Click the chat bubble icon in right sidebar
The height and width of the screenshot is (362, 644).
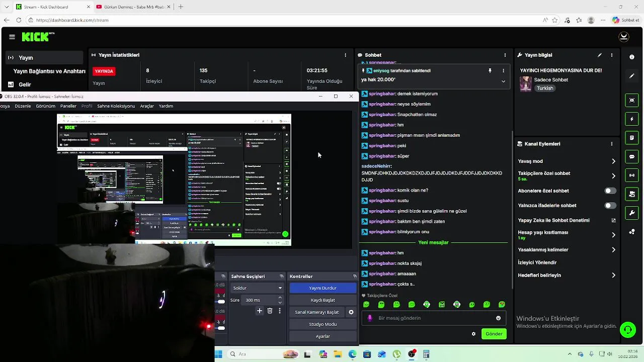632,156
